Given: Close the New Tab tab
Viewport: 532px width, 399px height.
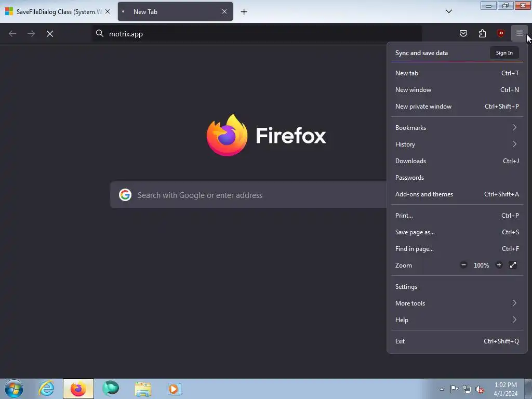Looking at the screenshot, I should [x=224, y=11].
